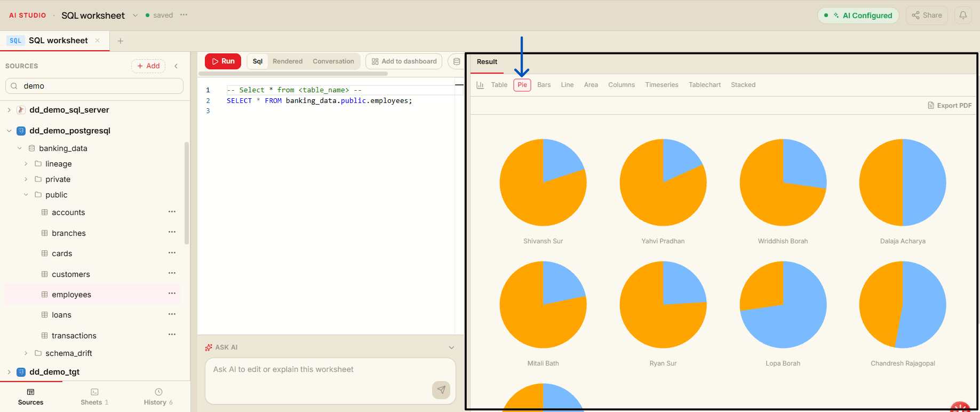Select the Bars chart type
The width and height of the screenshot is (980, 412).
[x=544, y=85]
